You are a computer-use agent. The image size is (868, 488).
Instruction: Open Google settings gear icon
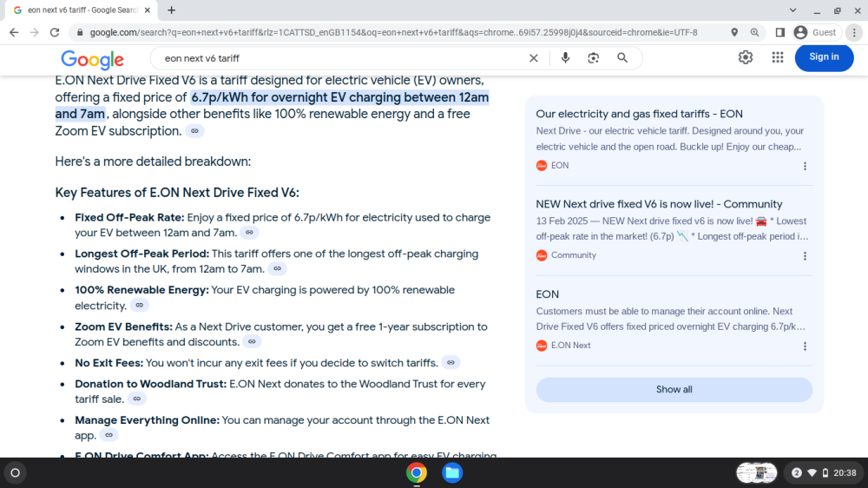(x=746, y=57)
